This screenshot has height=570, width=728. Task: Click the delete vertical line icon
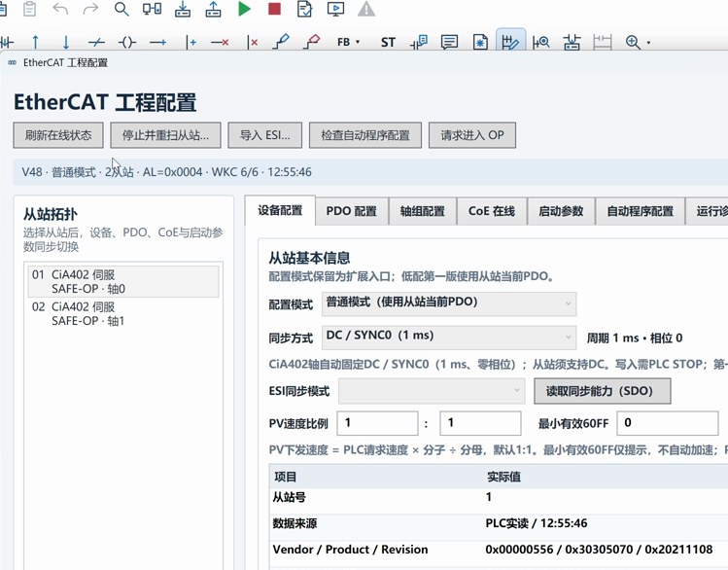(x=252, y=42)
